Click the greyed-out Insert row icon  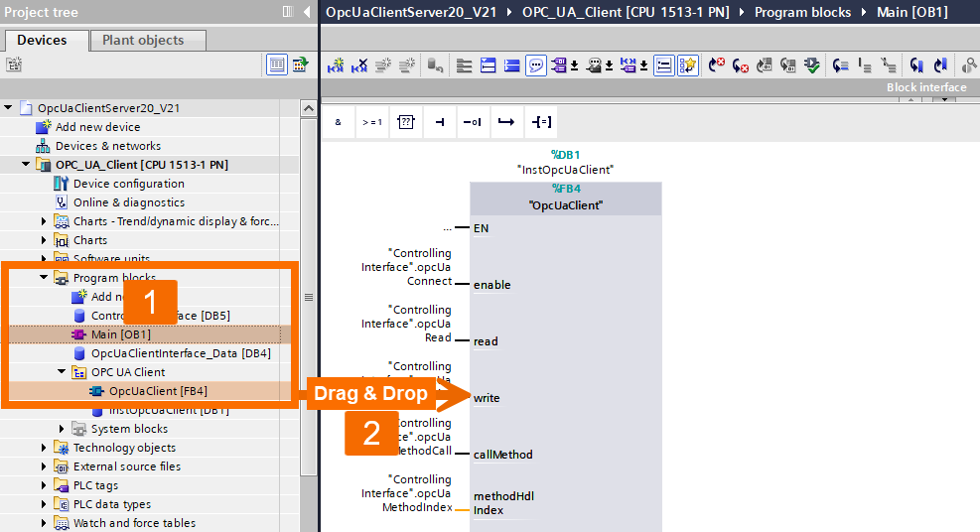click(x=383, y=65)
